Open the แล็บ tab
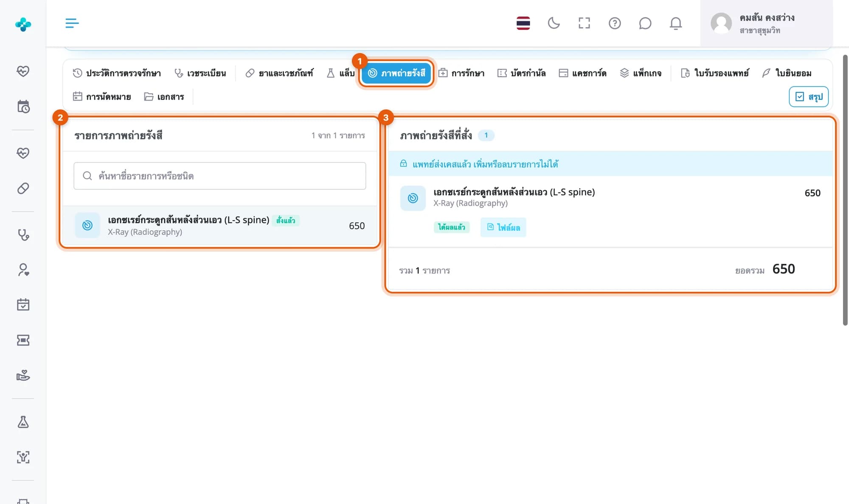Screen dimensions: 849x504 [x=340, y=73]
